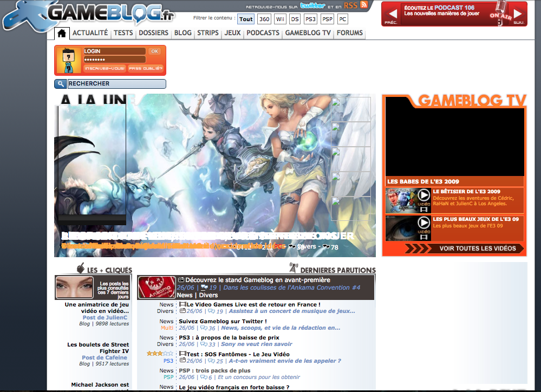Click the magnifier search icon
The image size is (541, 392).
click(60, 84)
